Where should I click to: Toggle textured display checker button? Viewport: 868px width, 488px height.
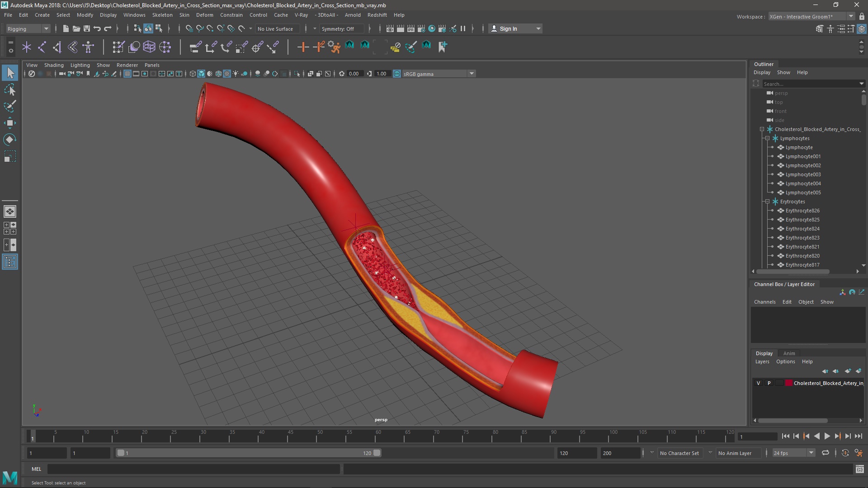227,74
